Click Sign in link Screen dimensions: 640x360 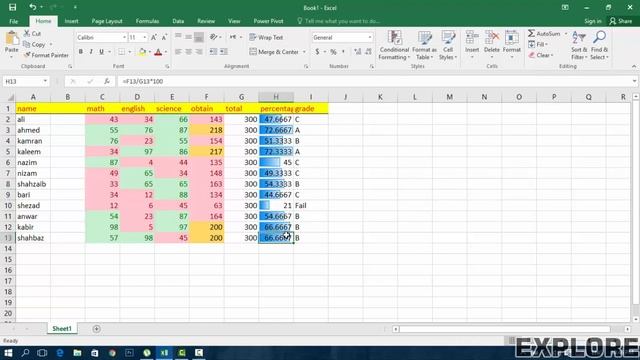pyautogui.click(x=593, y=21)
